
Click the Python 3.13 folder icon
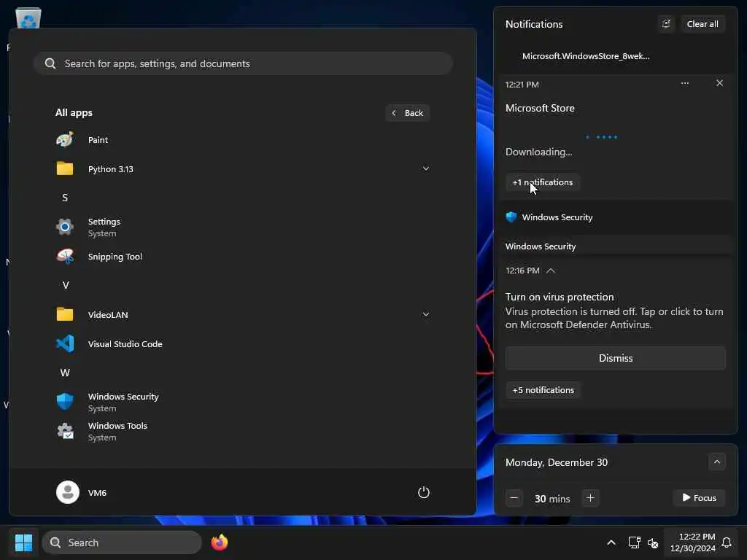click(65, 168)
